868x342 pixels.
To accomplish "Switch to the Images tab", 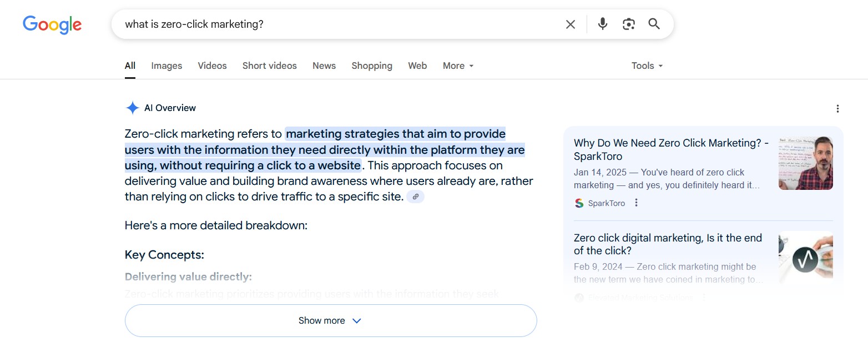I will coord(166,66).
